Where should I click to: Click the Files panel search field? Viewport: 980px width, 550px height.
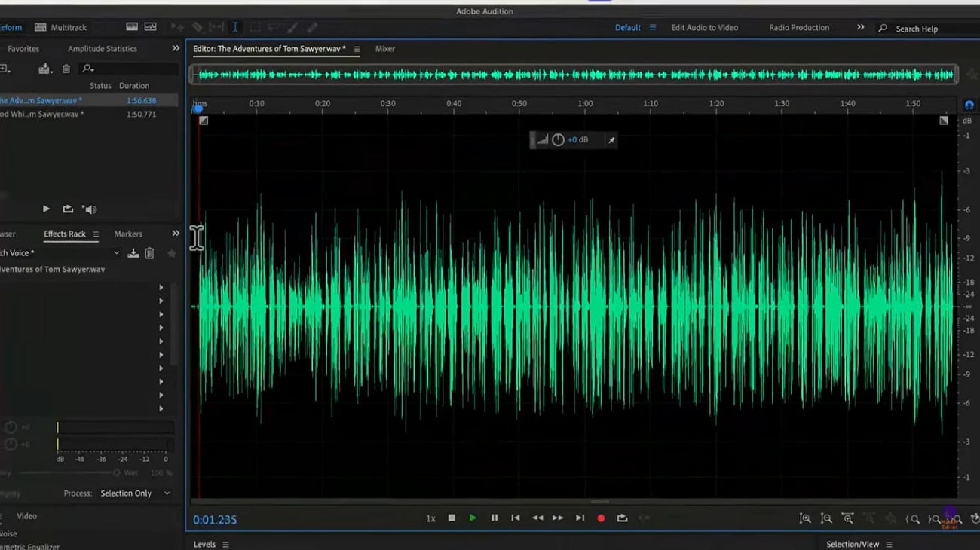128,69
